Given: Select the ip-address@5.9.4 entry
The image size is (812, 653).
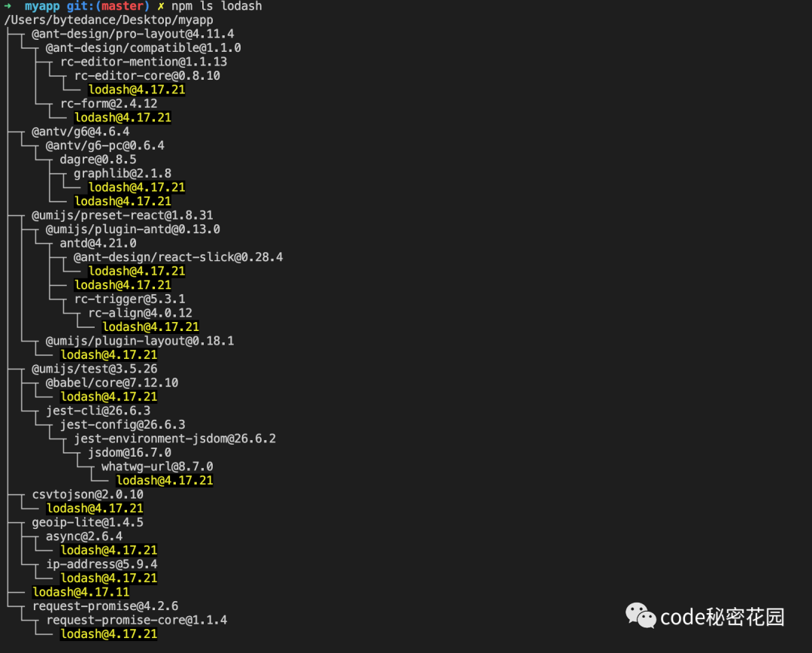Looking at the screenshot, I should 101,564.
